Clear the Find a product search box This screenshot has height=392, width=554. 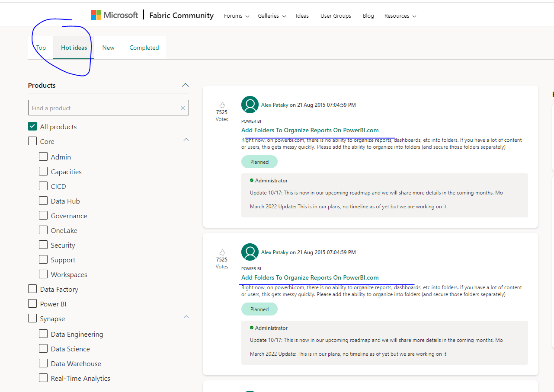[183, 108]
